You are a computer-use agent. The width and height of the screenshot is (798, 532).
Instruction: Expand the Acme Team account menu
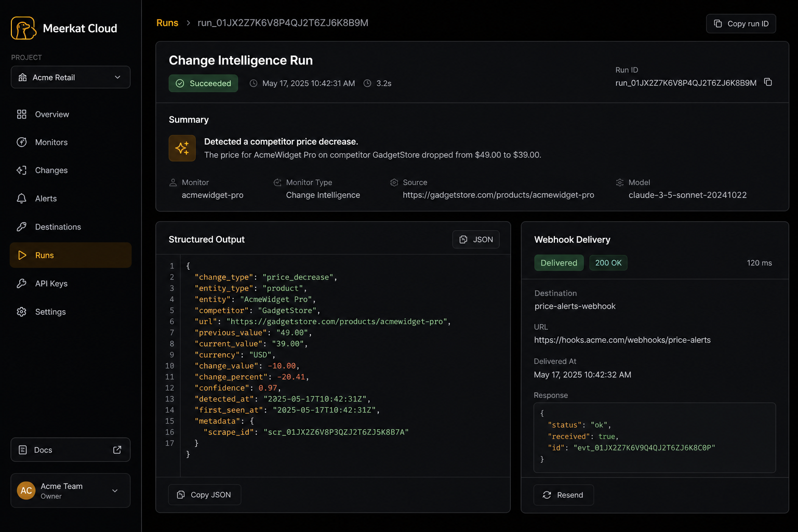[x=71, y=490]
